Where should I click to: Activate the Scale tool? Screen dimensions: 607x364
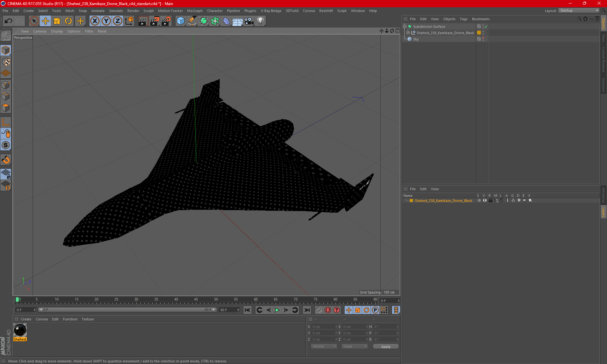(57, 21)
